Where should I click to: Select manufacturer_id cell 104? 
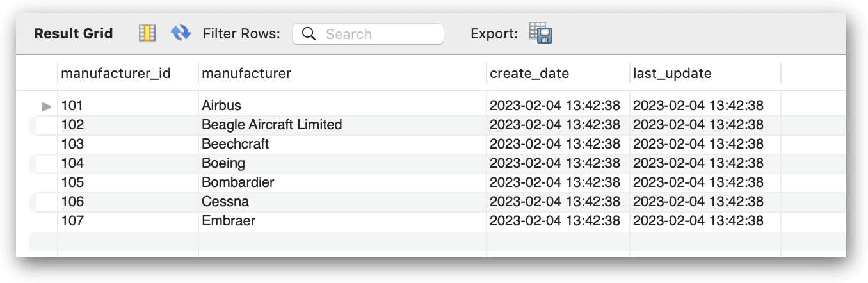click(x=72, y=163)
